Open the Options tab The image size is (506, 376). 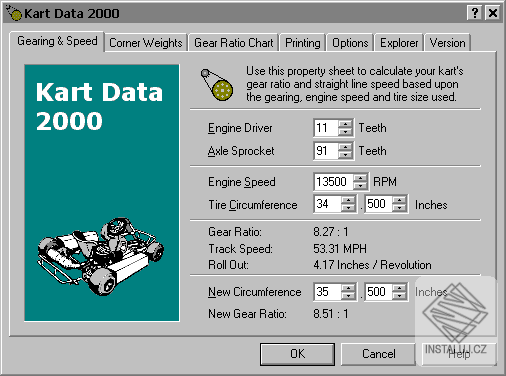pyautogui.click(x=350, y=43)
